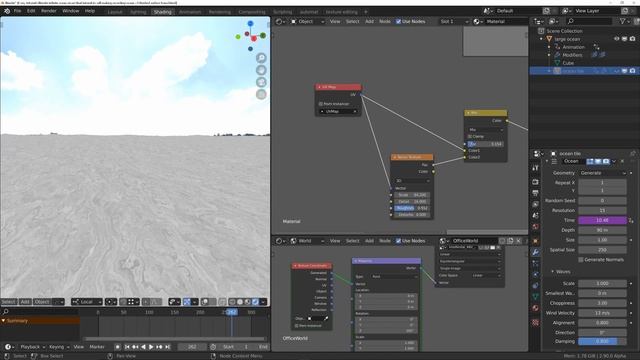Open the Modifiers wrench properties tab
Image resolution: width=640 pixels, height=360 pixels.
[536, 252]
